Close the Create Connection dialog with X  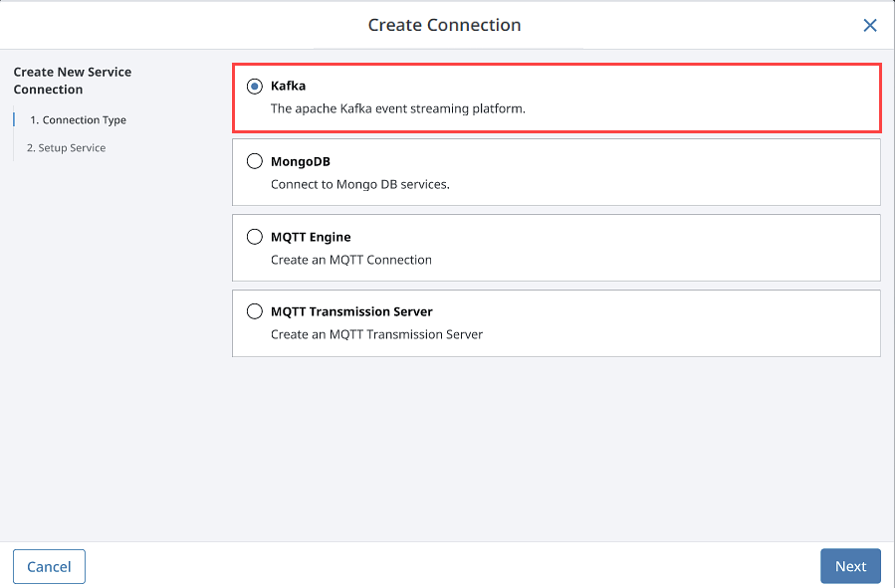870,25
